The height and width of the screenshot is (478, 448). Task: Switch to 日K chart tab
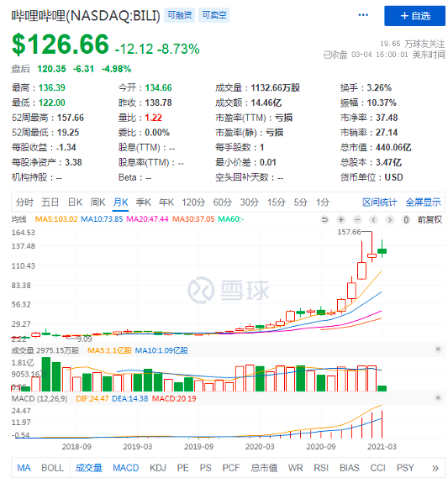[x=75, y=202]
